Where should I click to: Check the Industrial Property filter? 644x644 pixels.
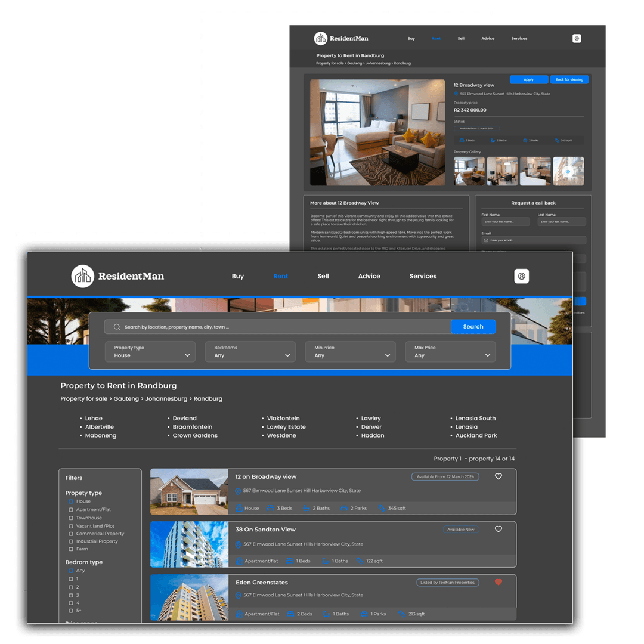point(70,541)
